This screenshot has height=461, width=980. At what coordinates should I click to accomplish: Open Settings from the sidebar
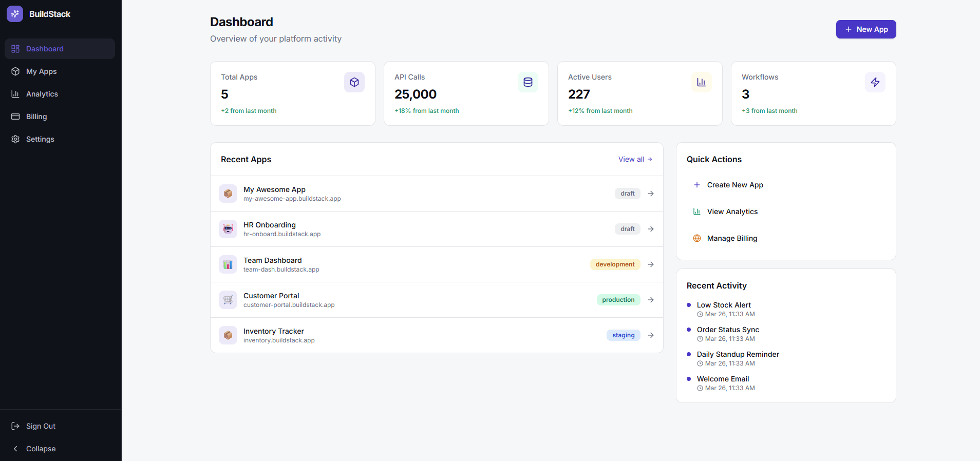[x=60, y=139]
